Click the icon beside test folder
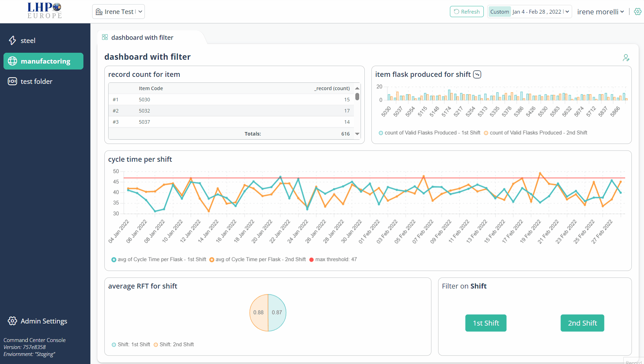 (x=13, y=81)
